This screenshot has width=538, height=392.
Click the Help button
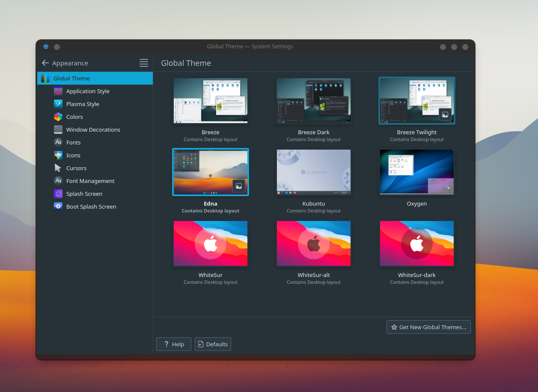(x=174, y=344)
